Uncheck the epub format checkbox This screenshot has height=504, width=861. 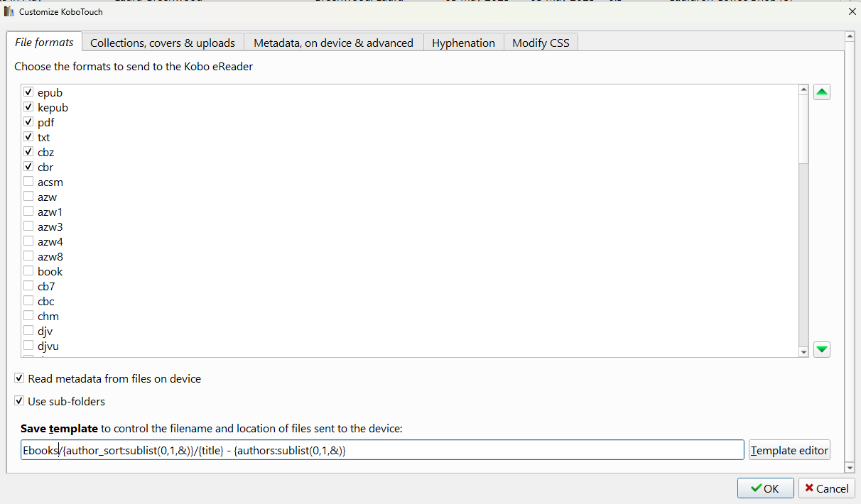[28, 92]
